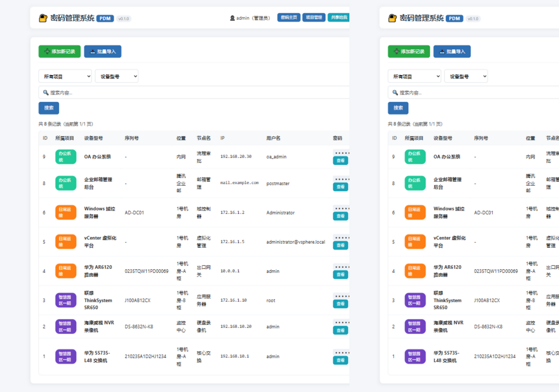Screen dimensions: 559x392
Task: Click the 智慧园区一期 tag on the right copy's 海康威视 NVR row
Action: 415,327
